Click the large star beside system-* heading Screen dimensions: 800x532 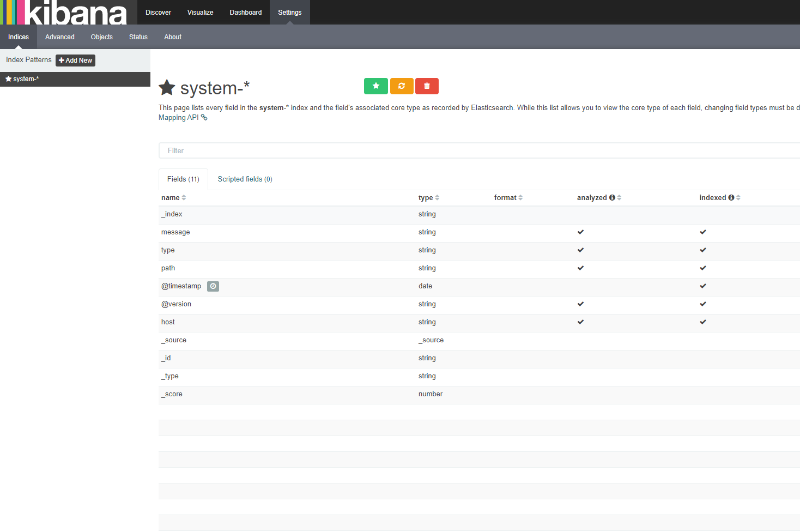167,88
